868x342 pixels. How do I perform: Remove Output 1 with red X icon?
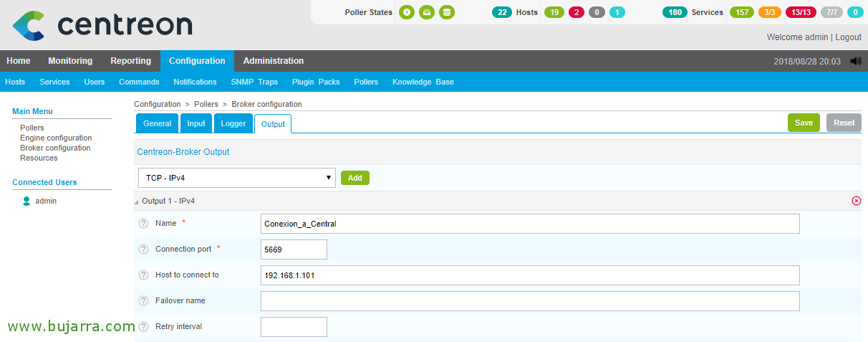point(857,201)
